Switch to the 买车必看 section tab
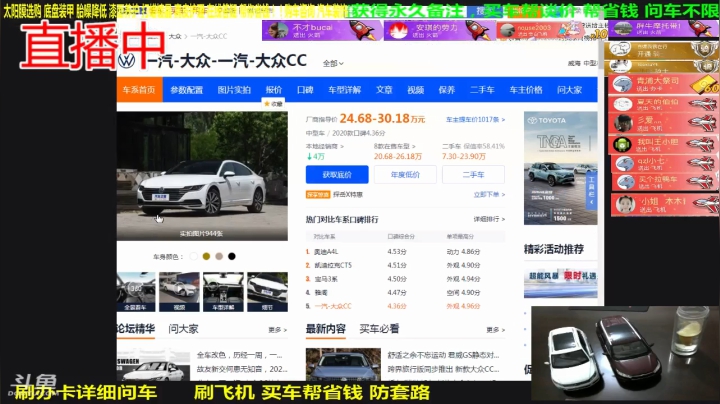Image resolution: width=720 pixels, height=404 pixels. 379,329
